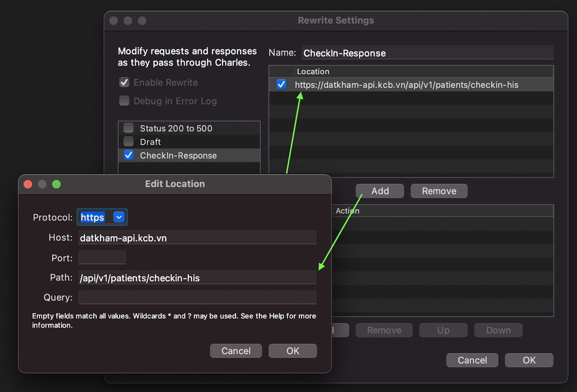This screenshot has width=577, height=392.
Task: Click the Down button for actions
Action: coord(498,330)
